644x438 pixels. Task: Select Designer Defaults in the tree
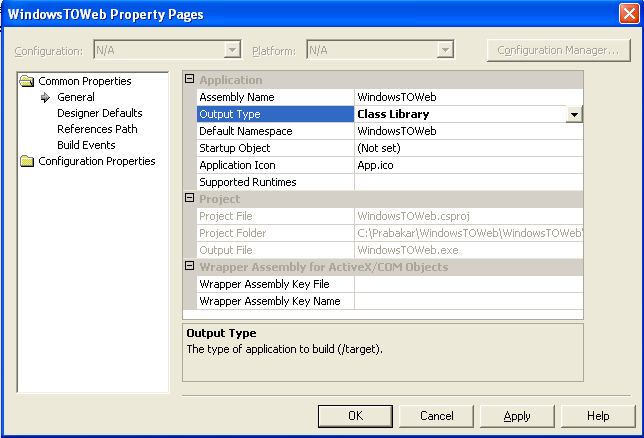[100, 113]
